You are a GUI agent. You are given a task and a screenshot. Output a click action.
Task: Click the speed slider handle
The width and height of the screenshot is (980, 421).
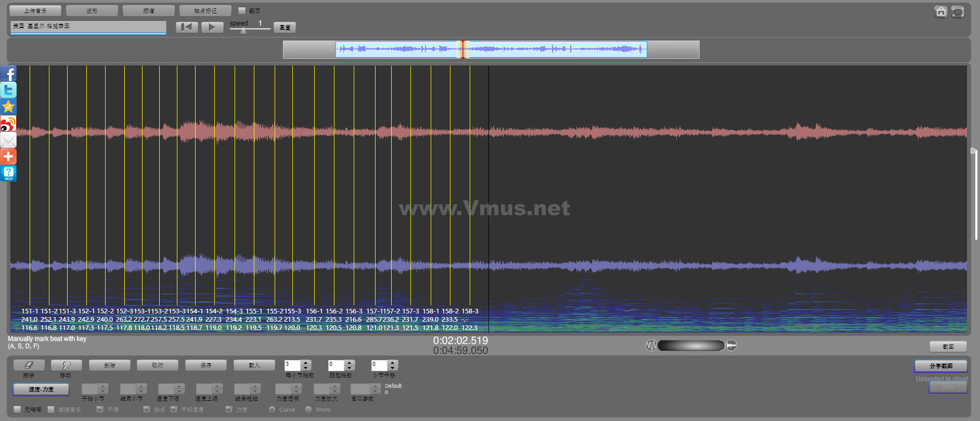[243, 31]
